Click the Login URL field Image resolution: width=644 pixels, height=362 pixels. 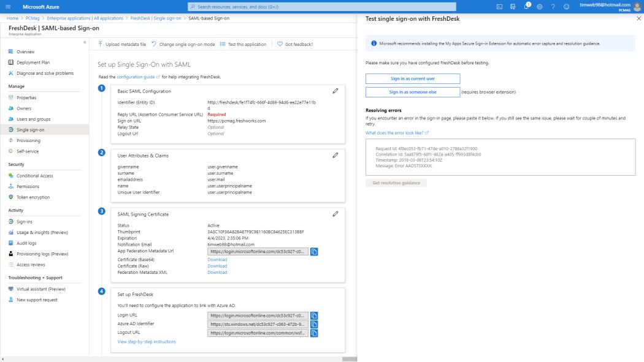coord(258,315)
